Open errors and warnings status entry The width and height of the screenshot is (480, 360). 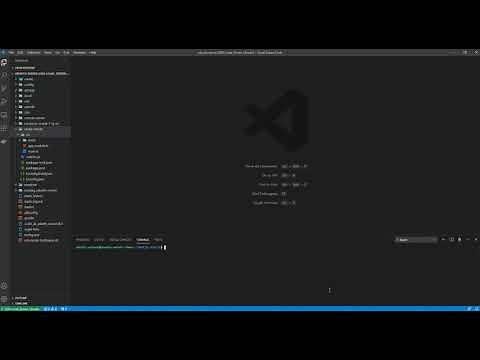(x=51, y=309)
